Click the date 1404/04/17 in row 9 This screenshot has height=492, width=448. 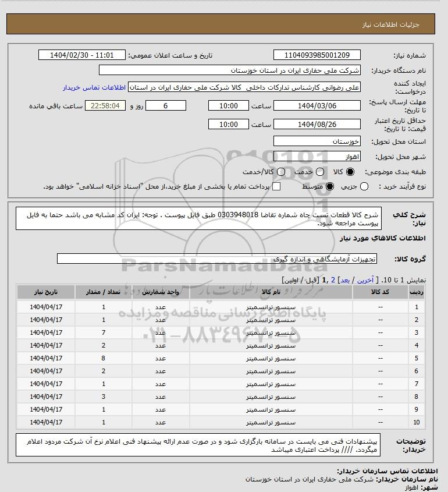pyautogui.click(x=46, y=409)
